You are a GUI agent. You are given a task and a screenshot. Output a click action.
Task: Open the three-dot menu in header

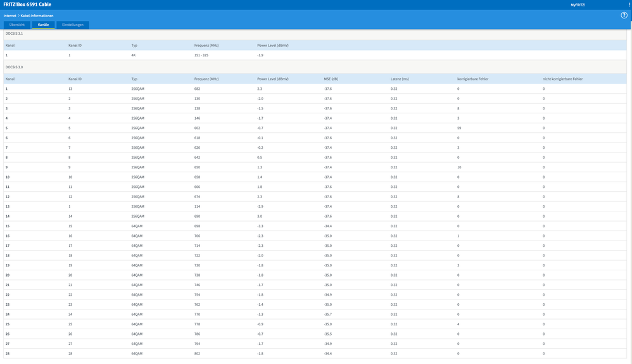click(629, 4)
